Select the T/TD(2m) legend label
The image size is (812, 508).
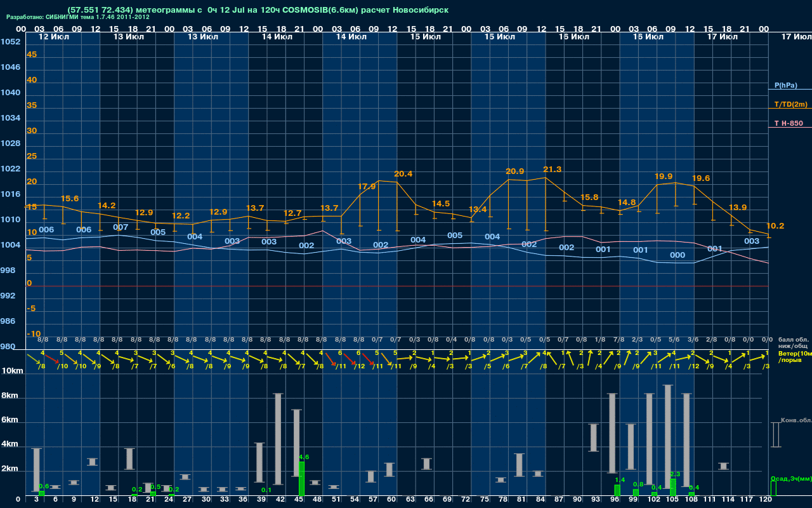790,104
